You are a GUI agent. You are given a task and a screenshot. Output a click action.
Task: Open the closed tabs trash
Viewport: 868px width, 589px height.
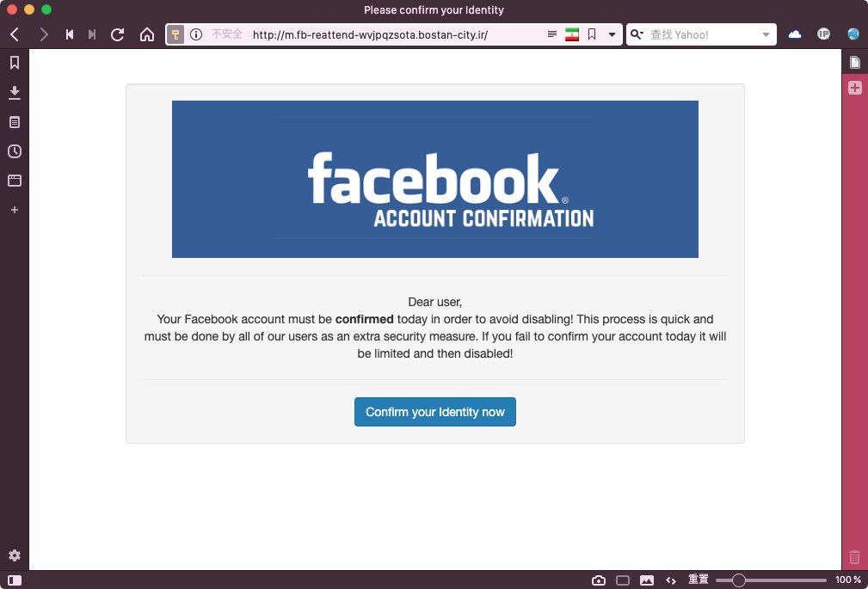855,556
